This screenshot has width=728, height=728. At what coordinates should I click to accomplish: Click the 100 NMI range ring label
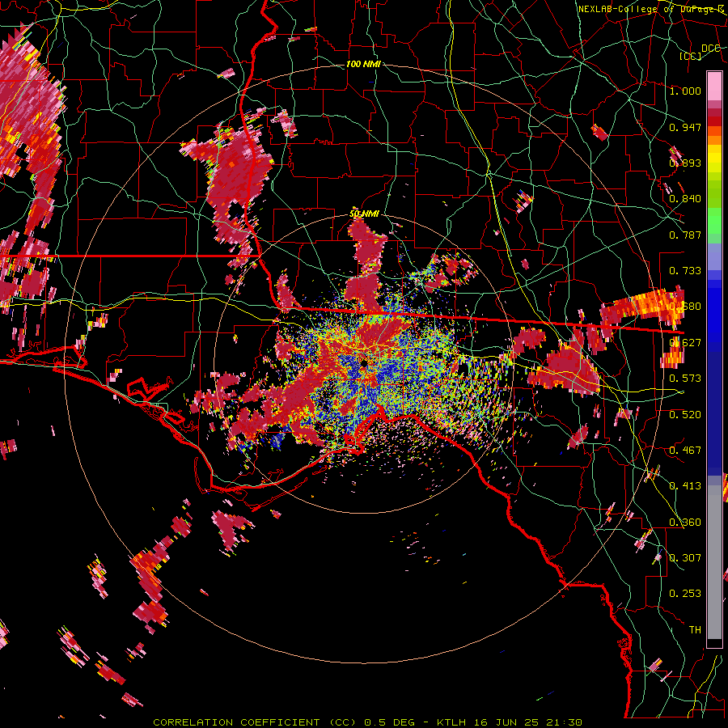click(363, 64)
